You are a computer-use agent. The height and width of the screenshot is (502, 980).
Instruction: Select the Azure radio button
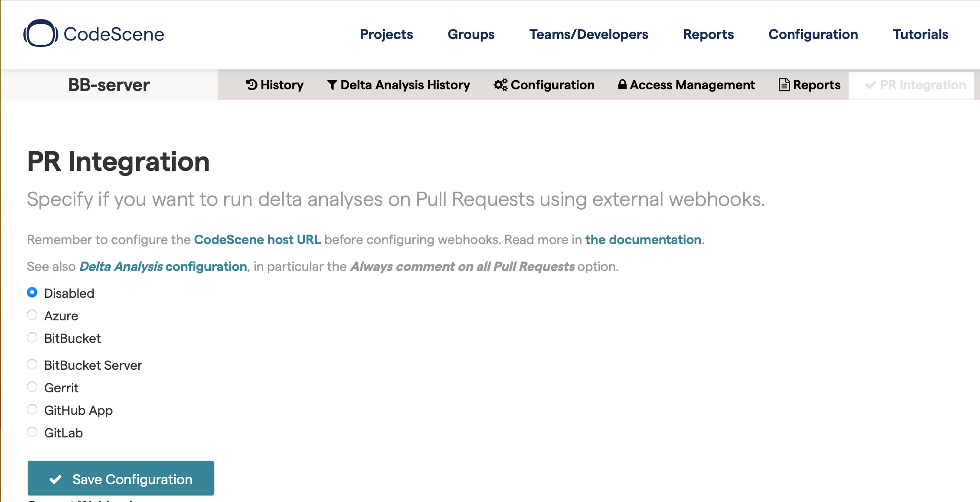(x=32, y=315)
